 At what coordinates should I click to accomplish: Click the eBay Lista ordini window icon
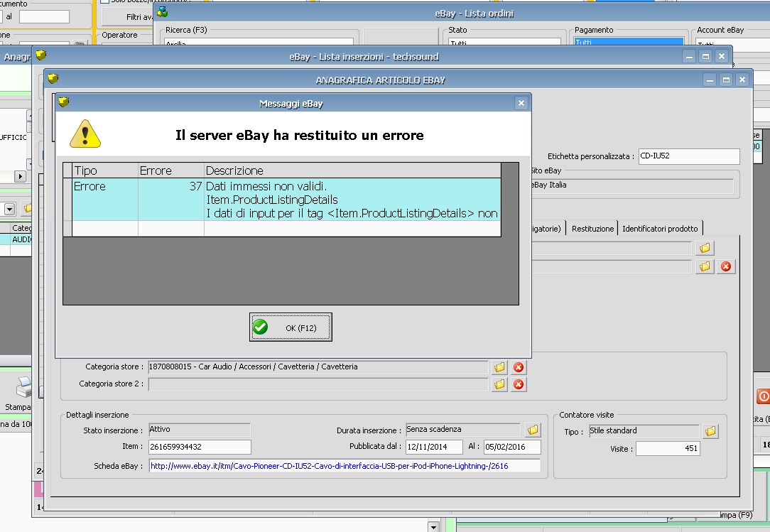pos(162,11)
